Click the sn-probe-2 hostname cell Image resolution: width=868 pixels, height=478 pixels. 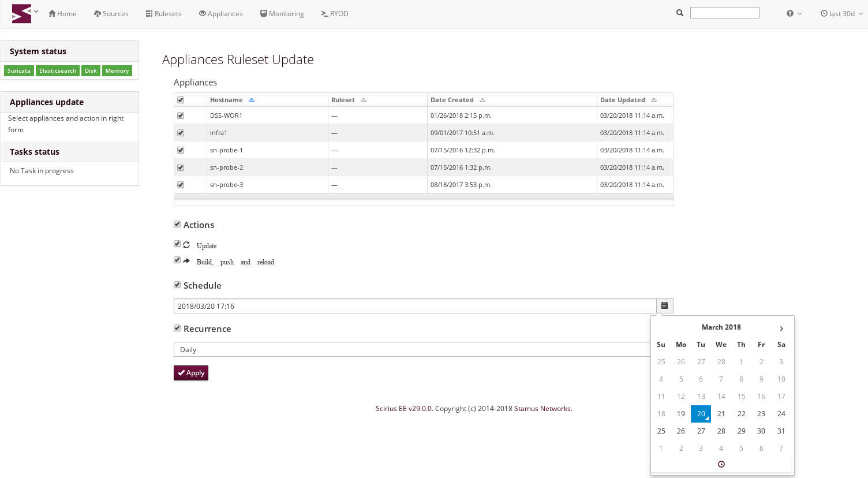[267, 167]
